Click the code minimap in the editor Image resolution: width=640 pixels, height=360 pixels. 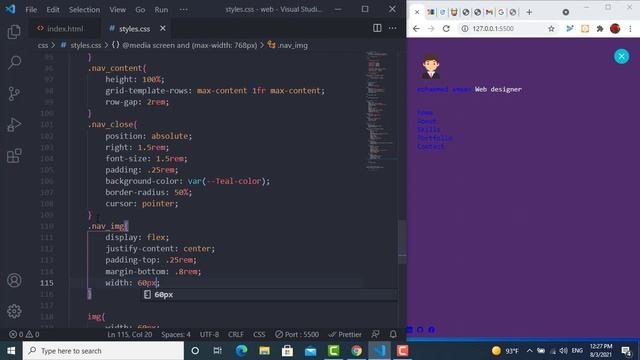tap(381, 110)
